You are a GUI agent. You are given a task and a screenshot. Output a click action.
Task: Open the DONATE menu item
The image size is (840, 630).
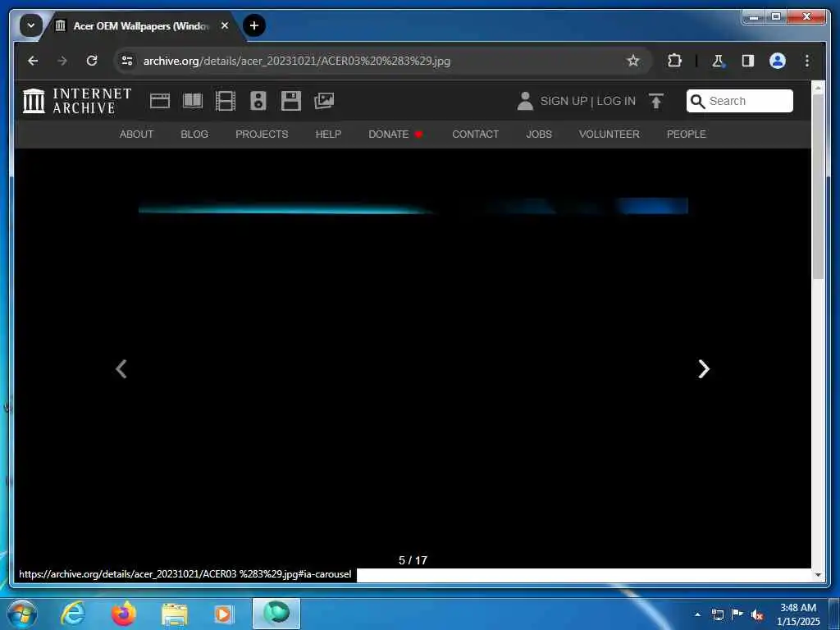395,134
